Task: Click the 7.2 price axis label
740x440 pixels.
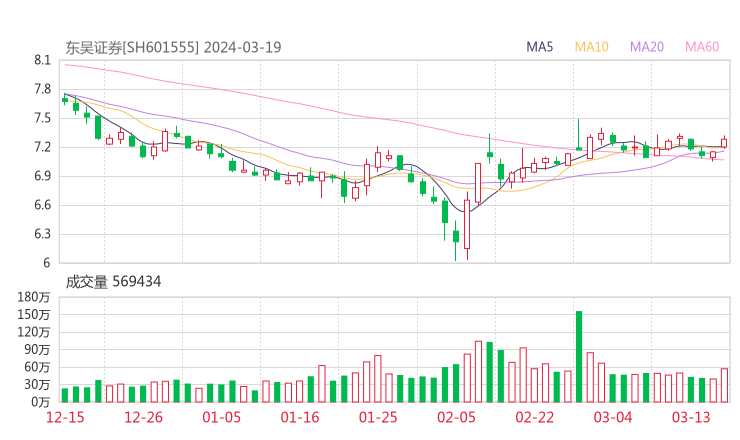Action: click(x=42, y=147)
